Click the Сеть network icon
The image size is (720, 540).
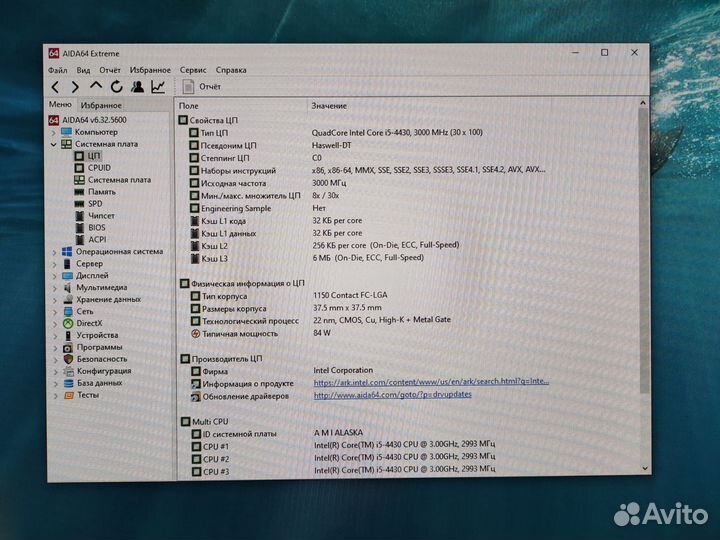pyautogui.click(x=68, y=311)
